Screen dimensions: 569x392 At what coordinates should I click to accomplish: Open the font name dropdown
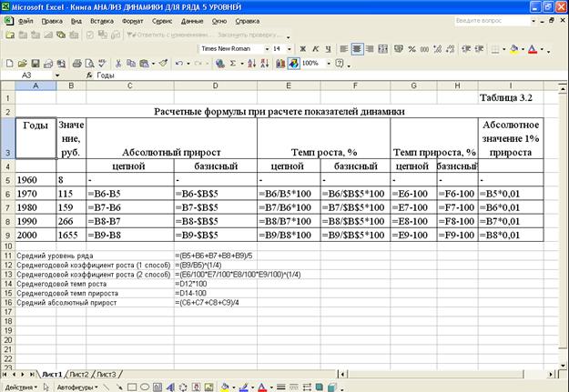click(267, 49)
